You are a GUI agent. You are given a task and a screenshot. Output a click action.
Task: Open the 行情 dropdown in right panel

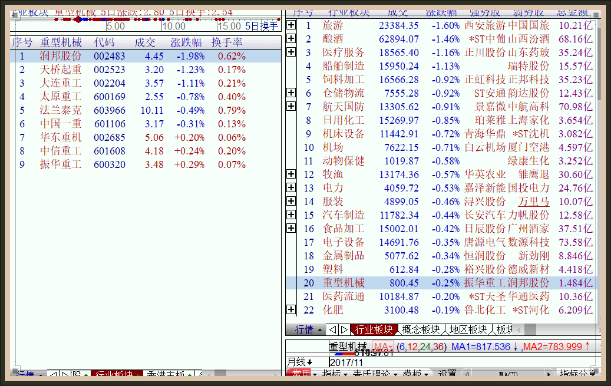coord(307,330)
